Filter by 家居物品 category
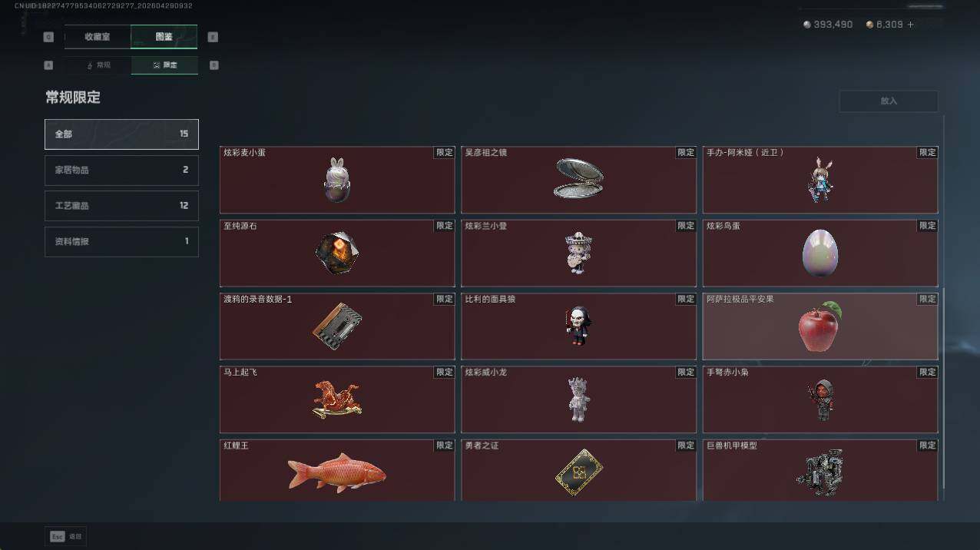This screenshot has width=980, height=550. [121, 170]
